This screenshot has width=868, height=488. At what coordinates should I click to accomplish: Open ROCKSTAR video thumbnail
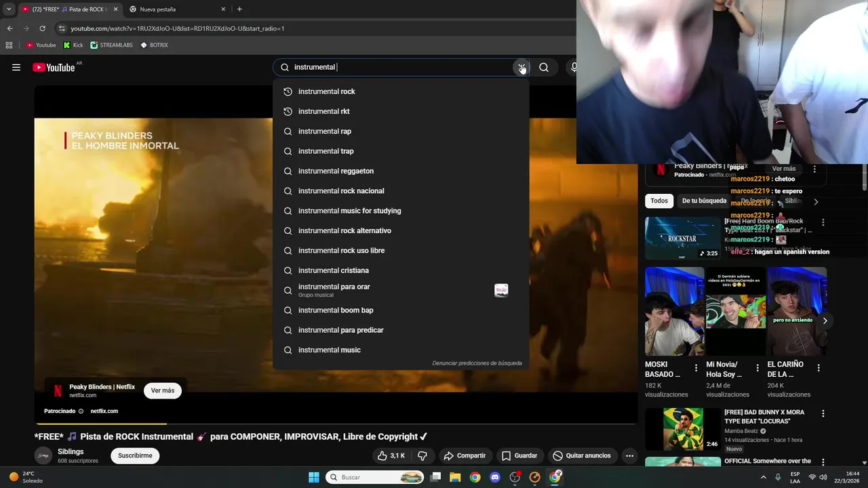point(683,238)
